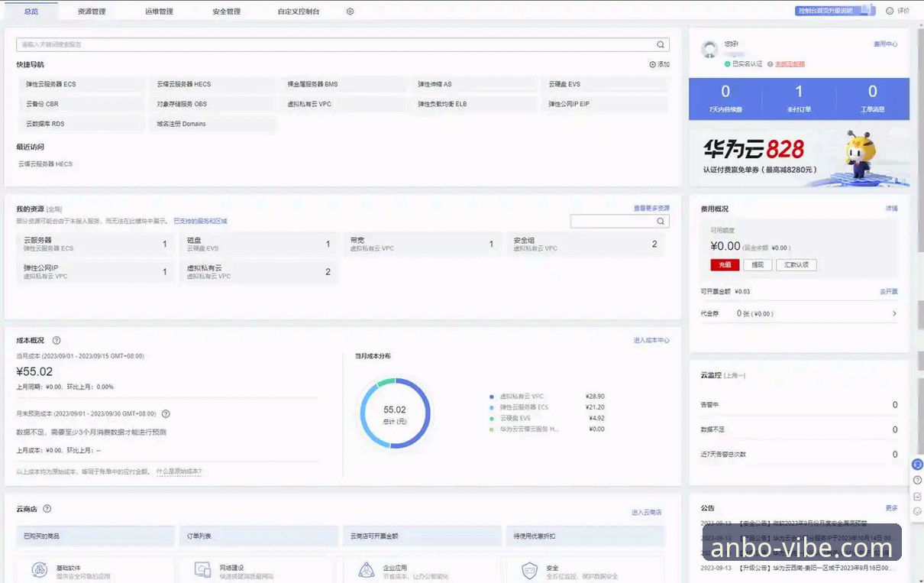Image resolution: width=924 pixels, height=583 pixels.
Task: Click the 企业应用 category icon
Action: tap(367, 570)
